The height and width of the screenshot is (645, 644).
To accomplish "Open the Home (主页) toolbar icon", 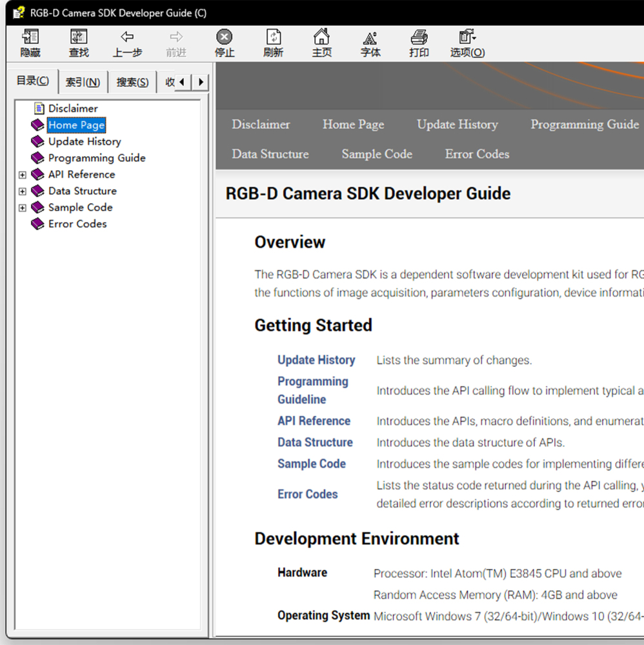I will click(x=321, y=43).
